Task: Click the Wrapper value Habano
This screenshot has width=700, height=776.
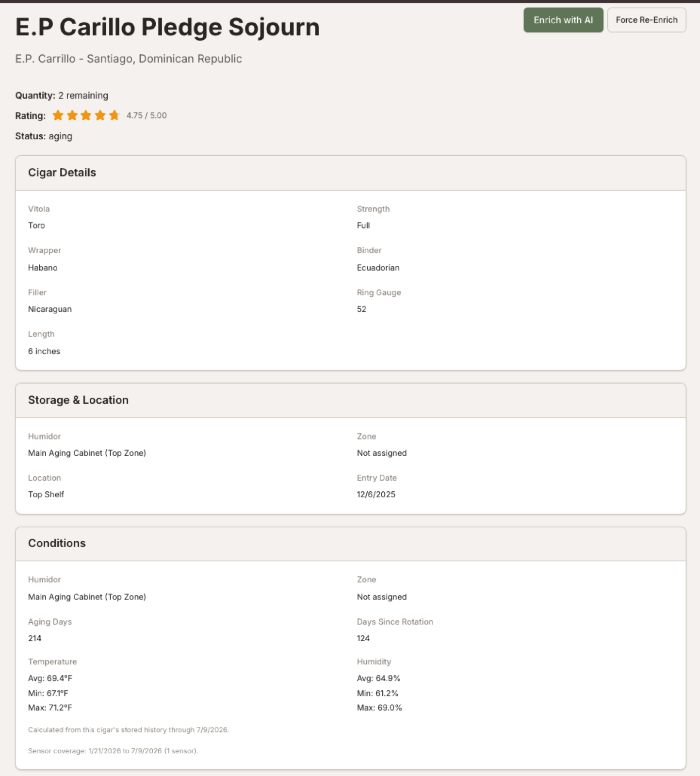Action: [43, 268]
